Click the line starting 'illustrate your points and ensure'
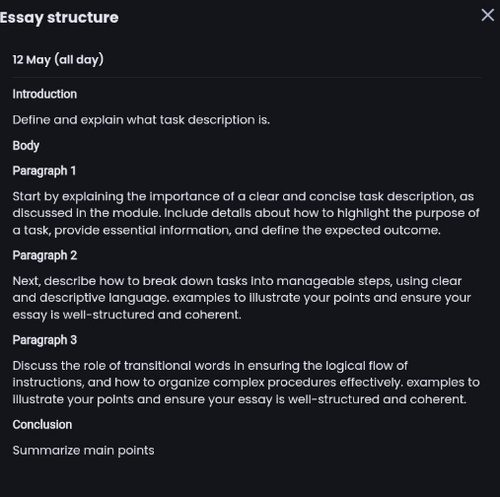 click(239, 400)
